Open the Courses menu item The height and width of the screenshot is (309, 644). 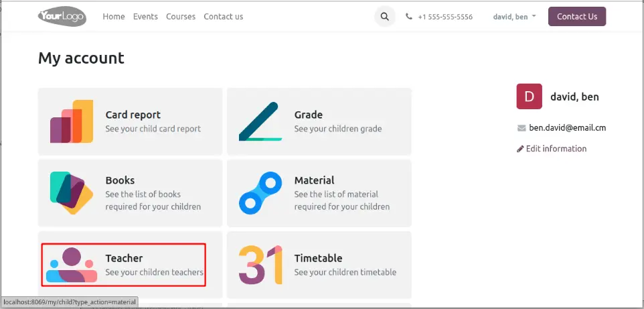coord(181,17)
